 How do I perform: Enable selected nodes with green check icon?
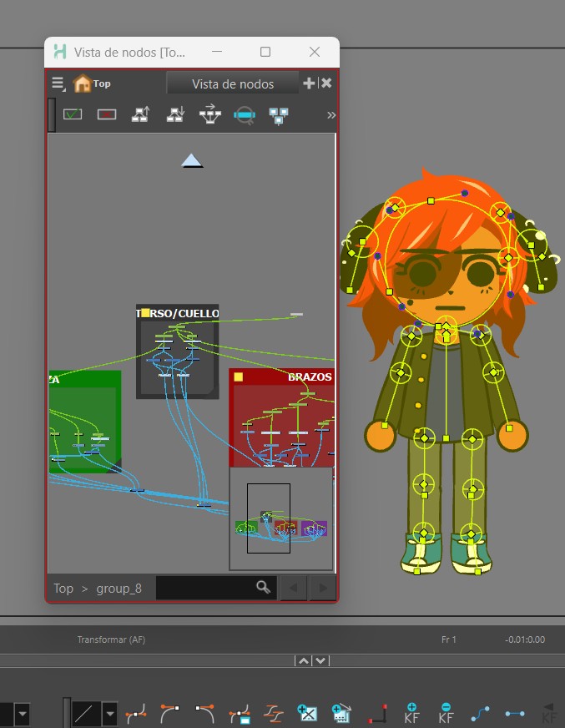click(73, 114)
